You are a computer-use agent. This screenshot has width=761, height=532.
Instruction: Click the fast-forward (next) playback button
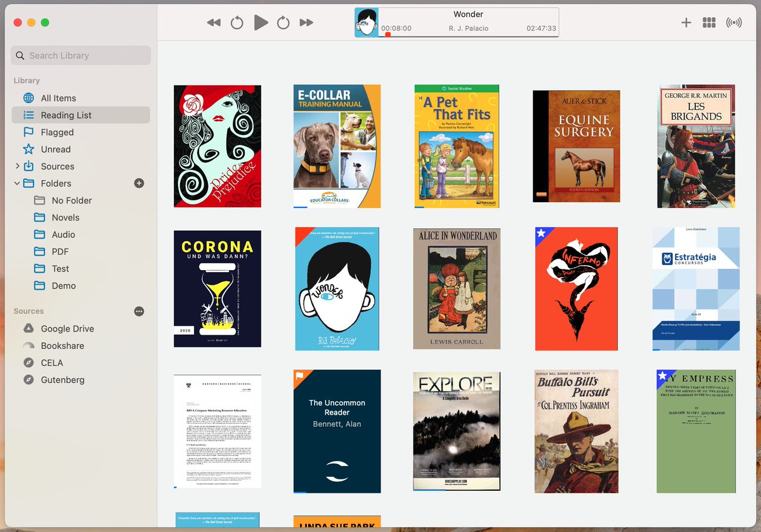[306, 23]
